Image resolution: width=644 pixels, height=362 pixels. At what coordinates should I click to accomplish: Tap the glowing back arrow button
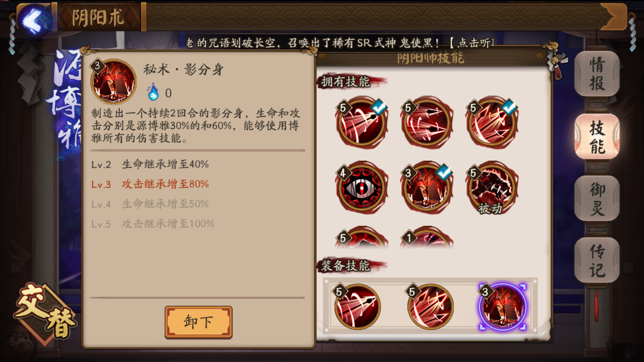[x=34, y=20]
